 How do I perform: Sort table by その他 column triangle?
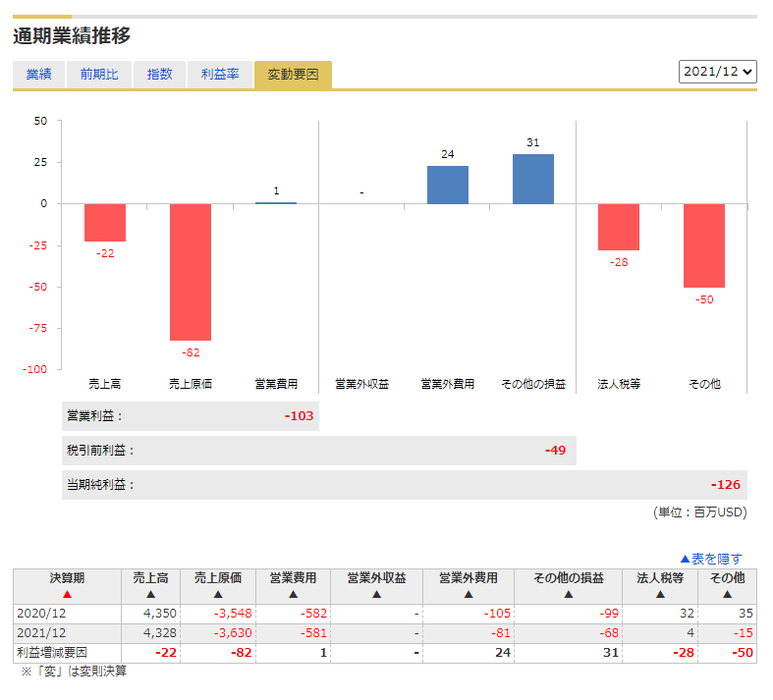pos(727,594)
